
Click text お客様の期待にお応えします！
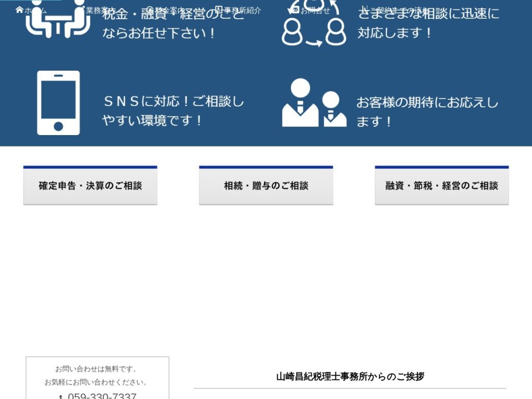tap(428, 112)
